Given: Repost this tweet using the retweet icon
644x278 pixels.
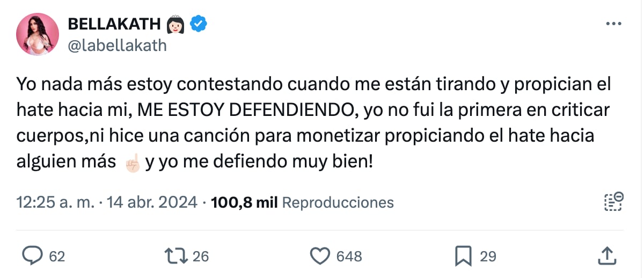Looking at the screenshot, I should click(178, 256).
